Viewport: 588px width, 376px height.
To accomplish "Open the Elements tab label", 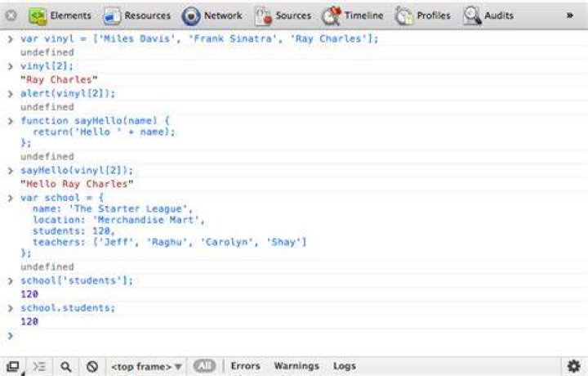I will (x=70, y=16).
